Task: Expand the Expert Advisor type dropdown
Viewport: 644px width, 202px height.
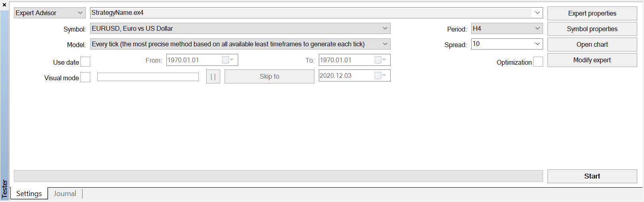Action: point(50,13)
